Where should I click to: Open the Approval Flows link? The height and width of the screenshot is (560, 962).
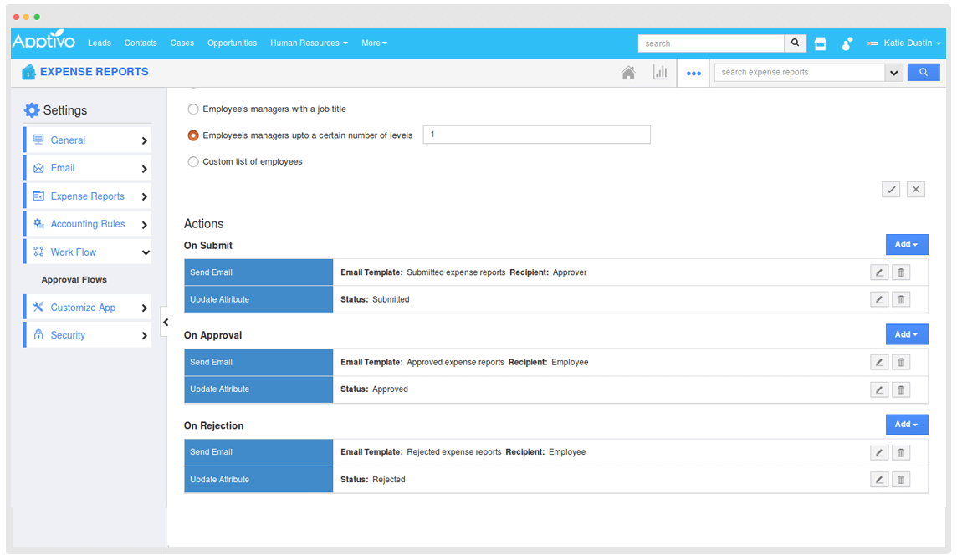(74, 280)
